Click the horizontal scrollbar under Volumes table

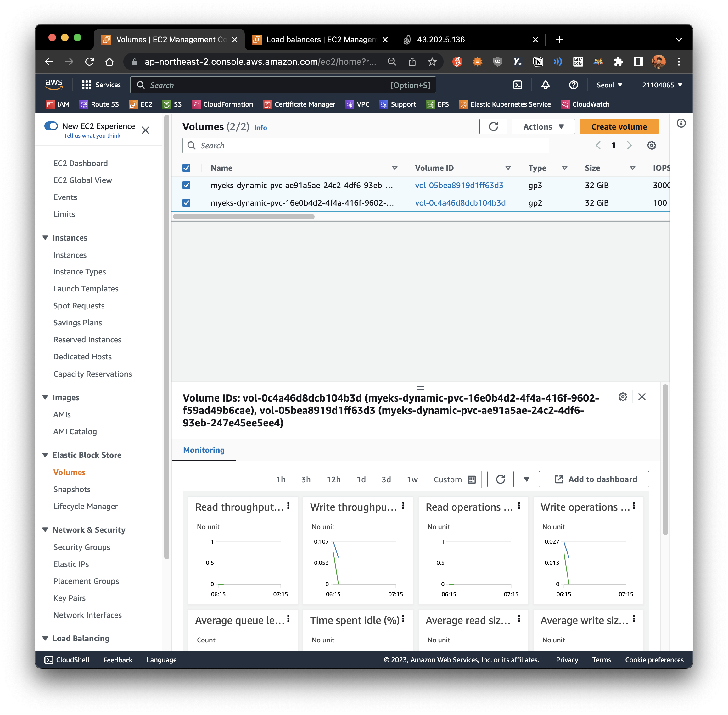tap(244, 216)
